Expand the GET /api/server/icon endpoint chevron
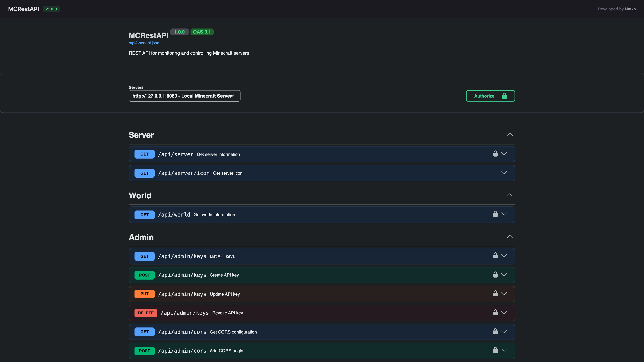Screen dimensions: 644x362 [504, 173]
